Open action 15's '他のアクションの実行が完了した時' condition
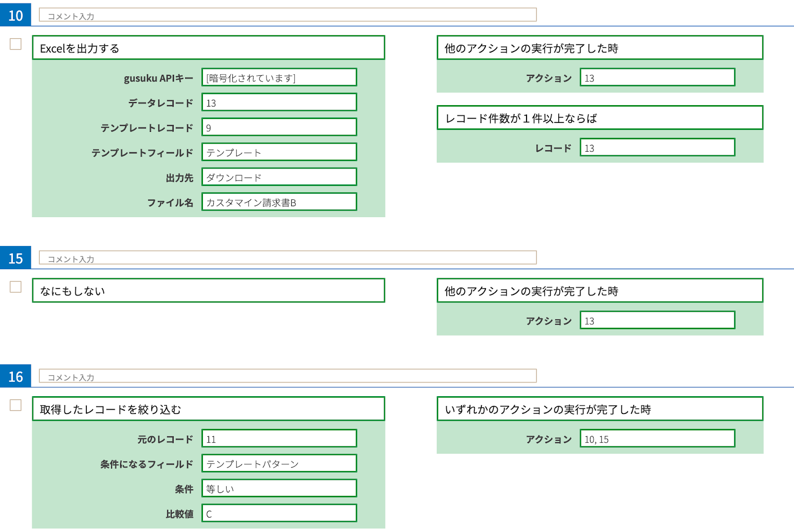 (x=600, y=291)
